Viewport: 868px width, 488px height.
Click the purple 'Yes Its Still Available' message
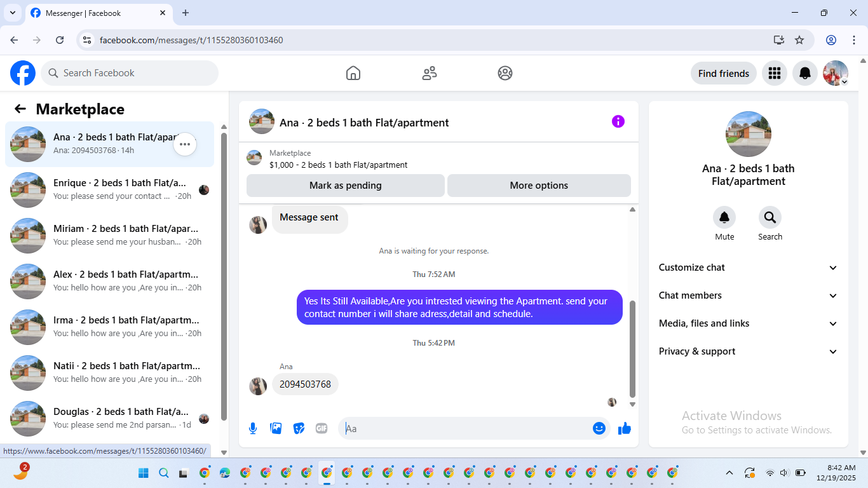(459, 308)
